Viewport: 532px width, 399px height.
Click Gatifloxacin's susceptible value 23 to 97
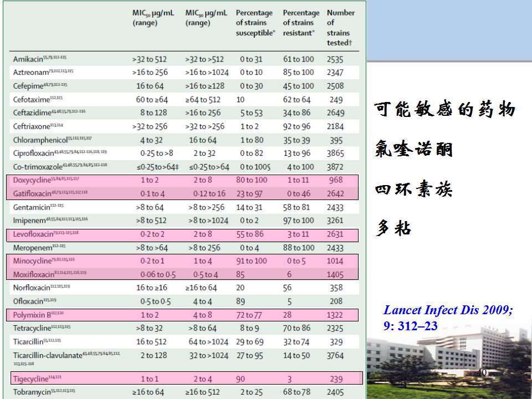[x=249, y=194]
